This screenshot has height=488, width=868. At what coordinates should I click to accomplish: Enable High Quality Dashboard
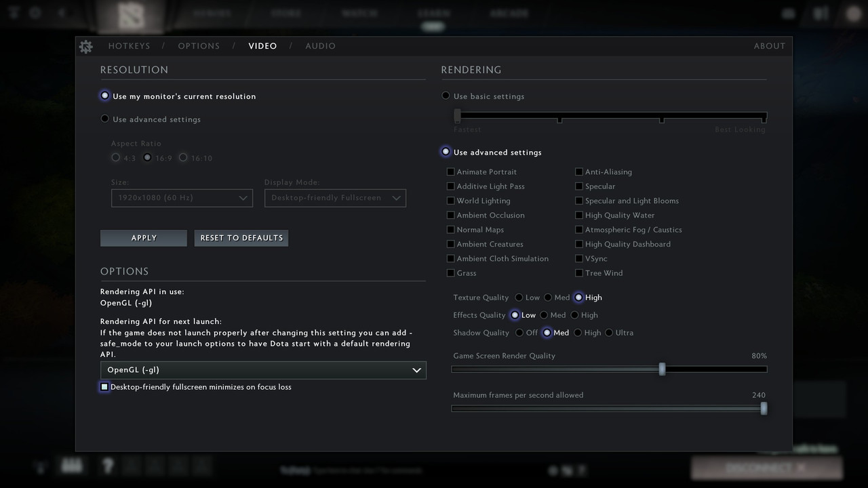coord(623,245)
